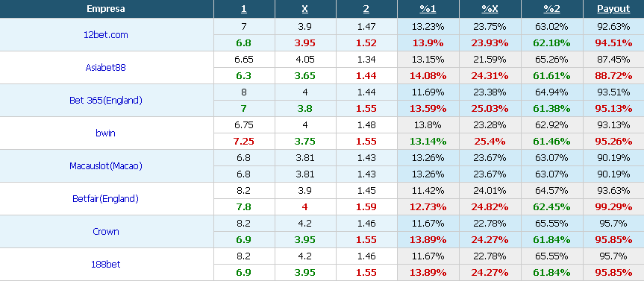
Task: Sort table by %X header
Action: coord(490,9)
